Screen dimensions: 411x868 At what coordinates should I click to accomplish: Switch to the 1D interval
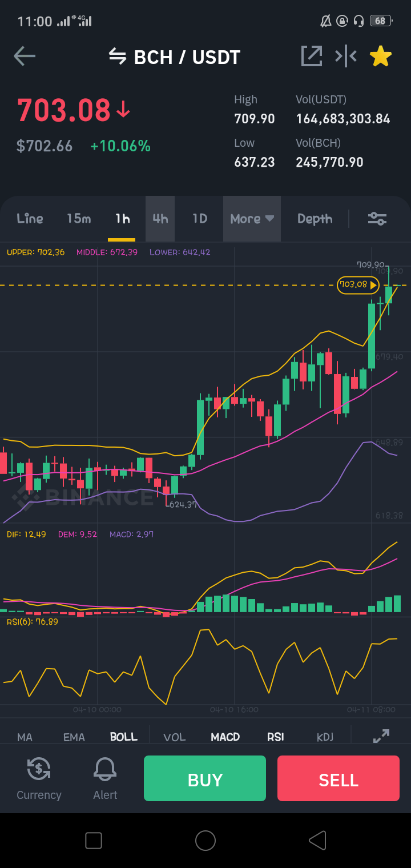[200, 219]
